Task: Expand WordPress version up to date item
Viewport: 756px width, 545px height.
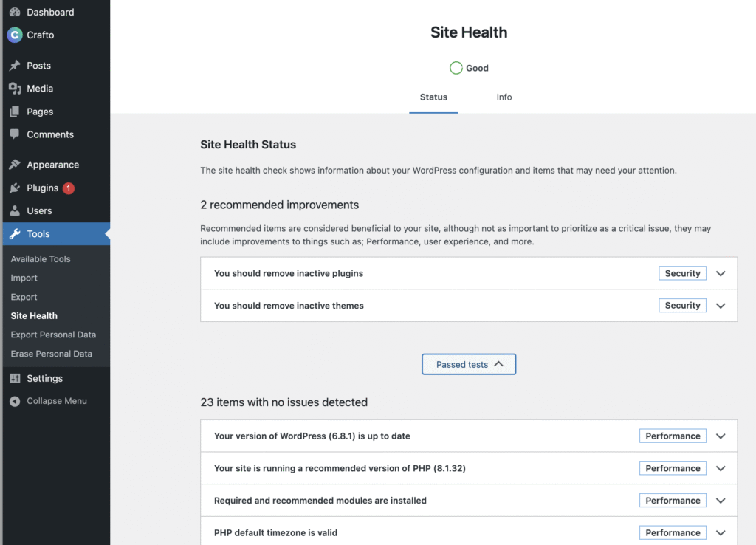Action: [721, 436]
